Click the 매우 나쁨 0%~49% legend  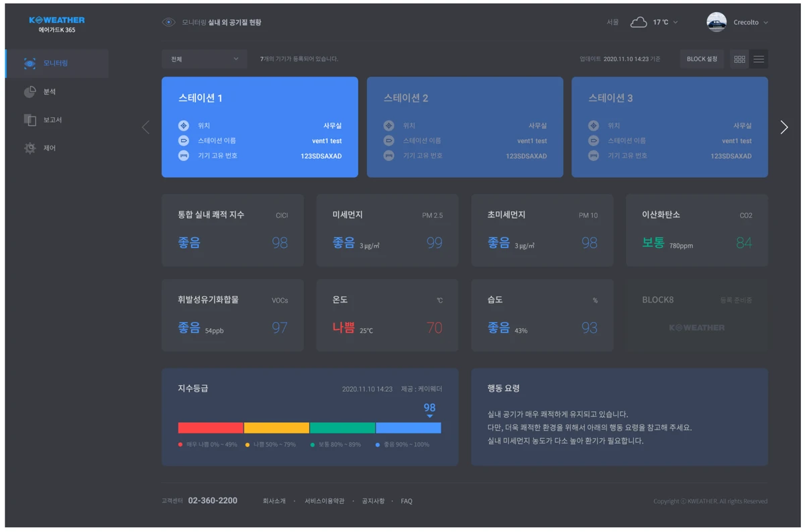click(208, 444)
